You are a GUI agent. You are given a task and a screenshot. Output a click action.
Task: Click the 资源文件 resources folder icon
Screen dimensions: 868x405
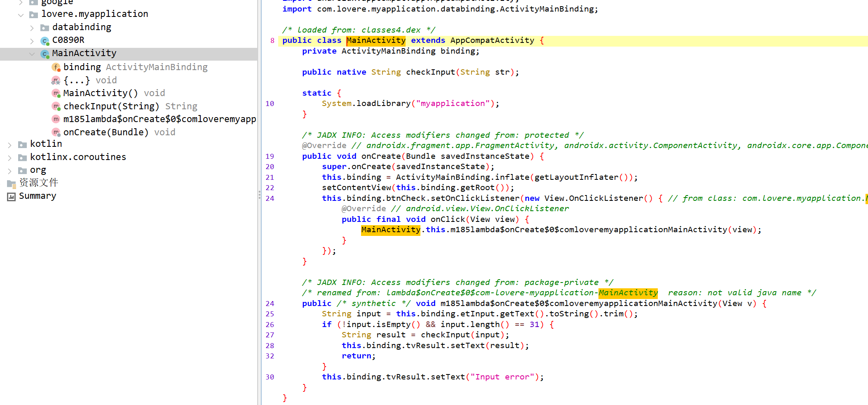click(x=11, y=183)
